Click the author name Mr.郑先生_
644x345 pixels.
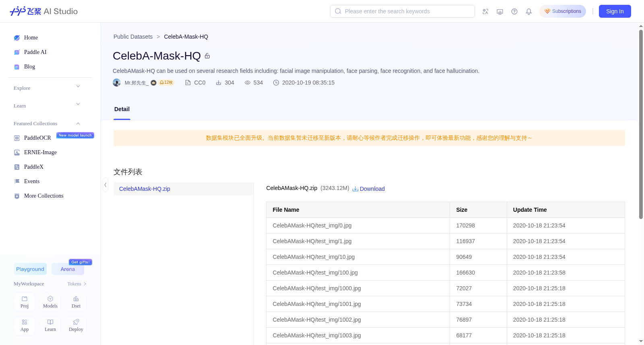pyautogui.click(x=137, y=83)
